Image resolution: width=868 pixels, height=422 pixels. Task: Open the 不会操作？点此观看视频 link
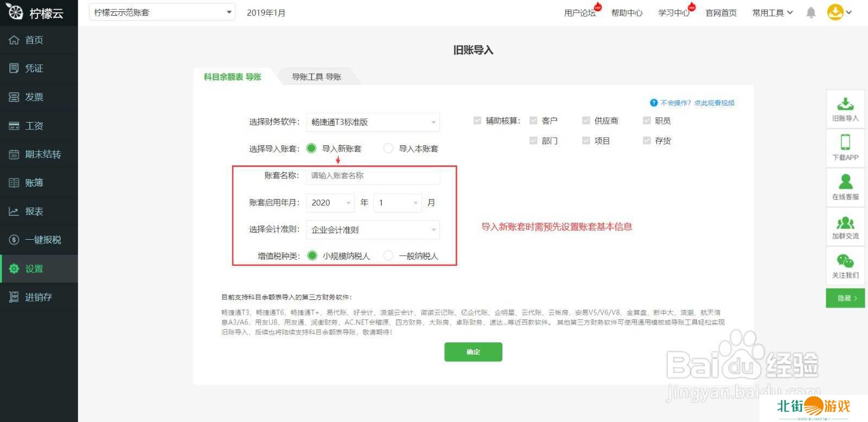(697, 103)
